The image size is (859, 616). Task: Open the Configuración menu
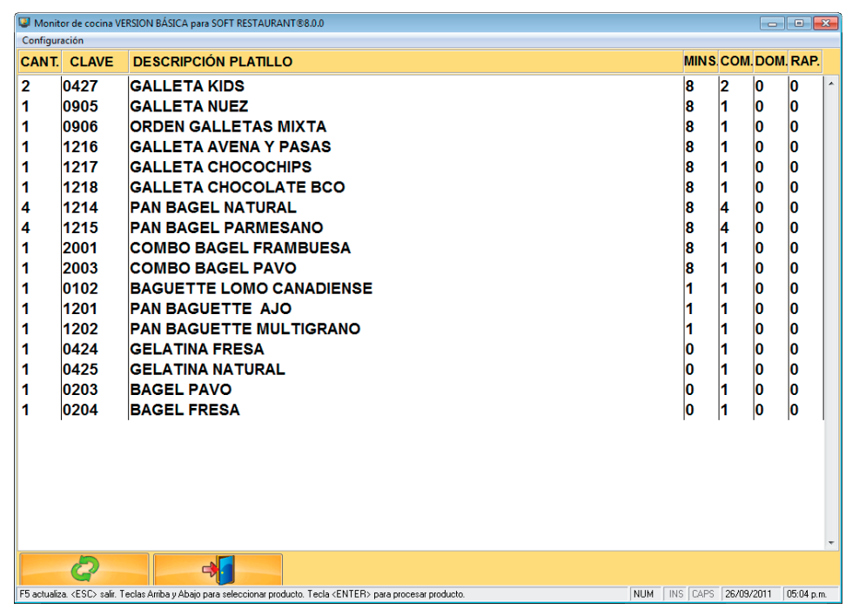pyautogui.click(x=53, y=40)
